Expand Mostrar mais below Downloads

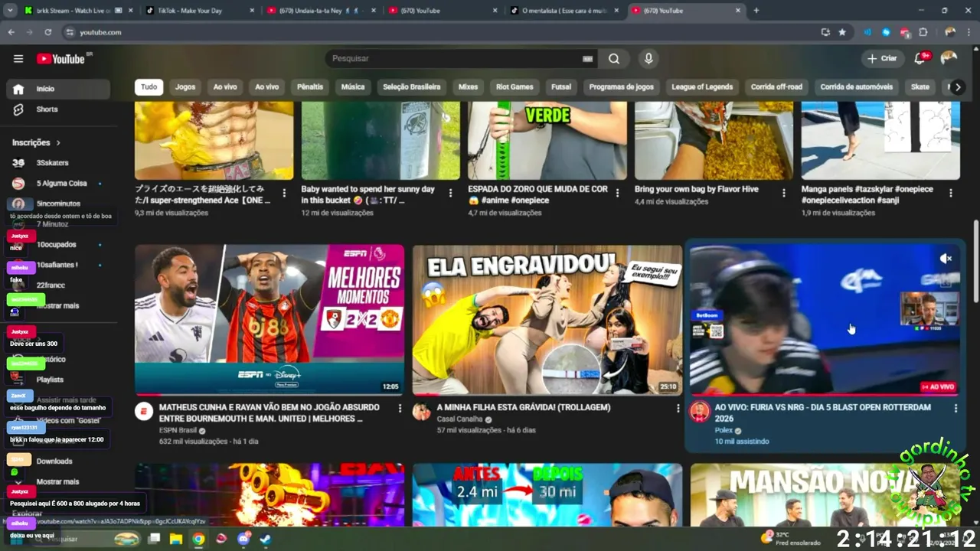click(58, 481)
